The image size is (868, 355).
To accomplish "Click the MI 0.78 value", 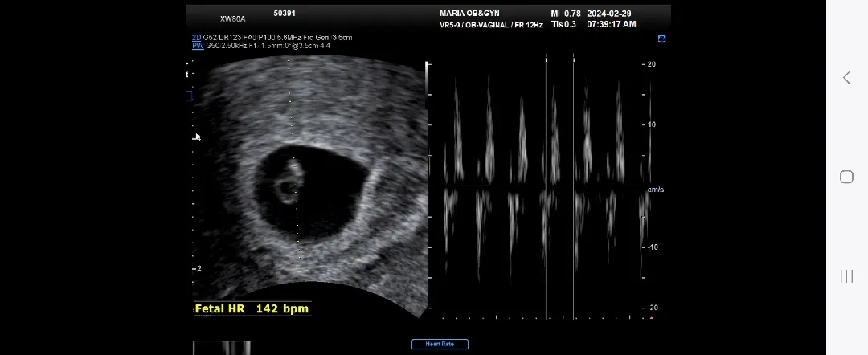I will (566, 14).
